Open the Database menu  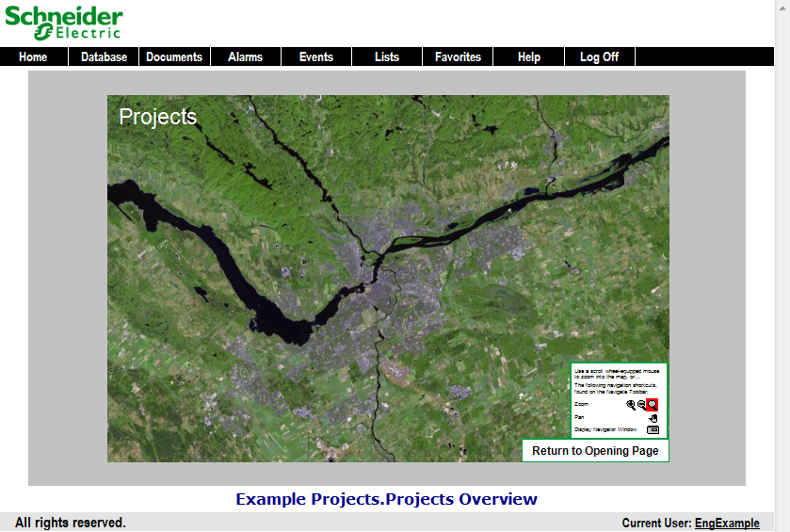pos(104,57)
